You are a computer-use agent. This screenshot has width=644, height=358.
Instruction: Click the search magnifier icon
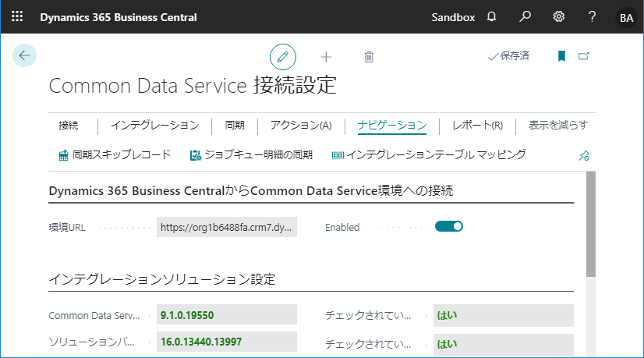[525, 17]
